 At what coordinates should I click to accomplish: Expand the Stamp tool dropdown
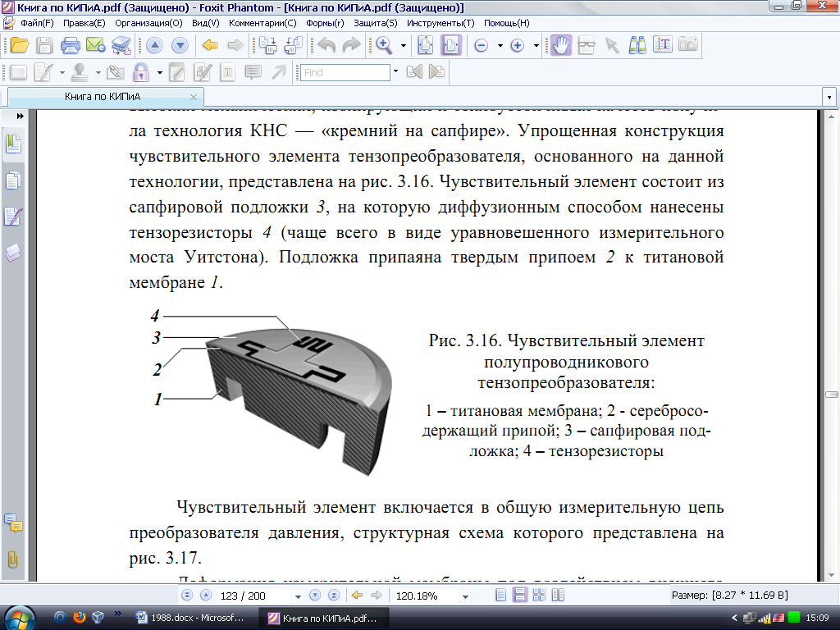98,72
